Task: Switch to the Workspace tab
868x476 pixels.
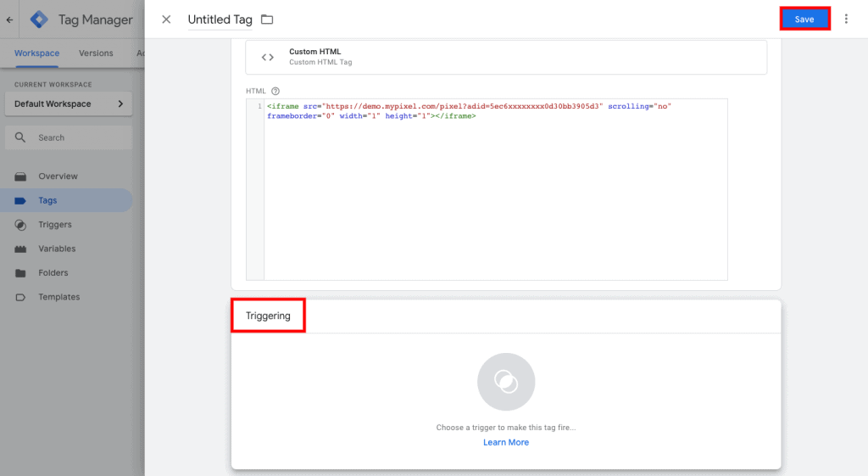Action: [x=36, y=53]
